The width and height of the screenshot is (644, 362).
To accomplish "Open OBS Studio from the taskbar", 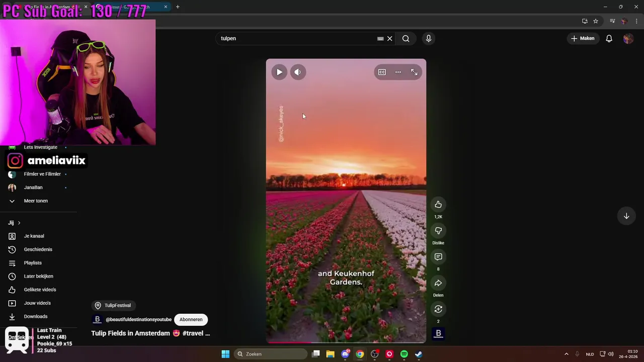I will pyautogui.click(x=374, y=354).
